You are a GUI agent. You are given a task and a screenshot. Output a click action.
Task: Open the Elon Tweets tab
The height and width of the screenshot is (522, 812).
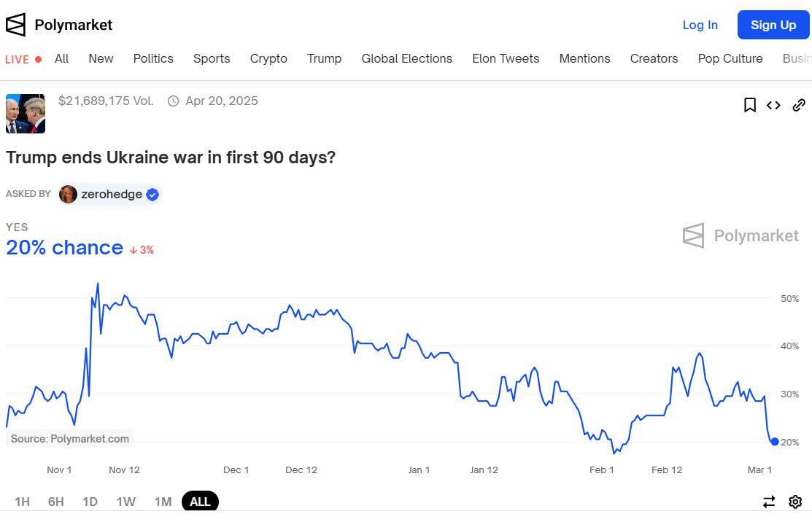point(506,58)
